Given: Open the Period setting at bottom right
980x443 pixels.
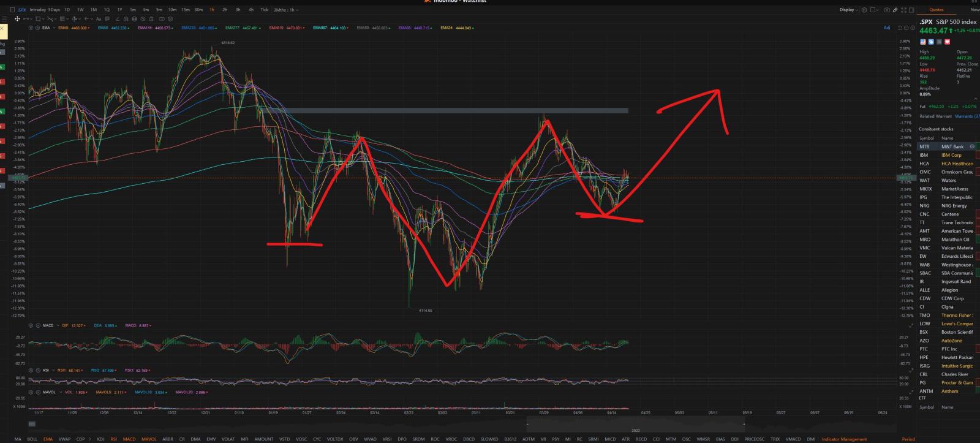Looking at the screenshot, I should 908,439.
